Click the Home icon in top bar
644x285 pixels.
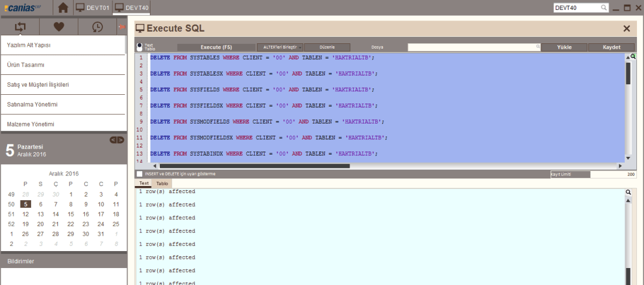(63, 8)
